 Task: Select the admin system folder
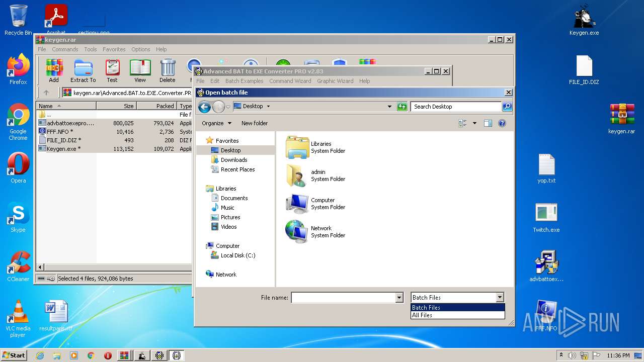click(315, 175)
